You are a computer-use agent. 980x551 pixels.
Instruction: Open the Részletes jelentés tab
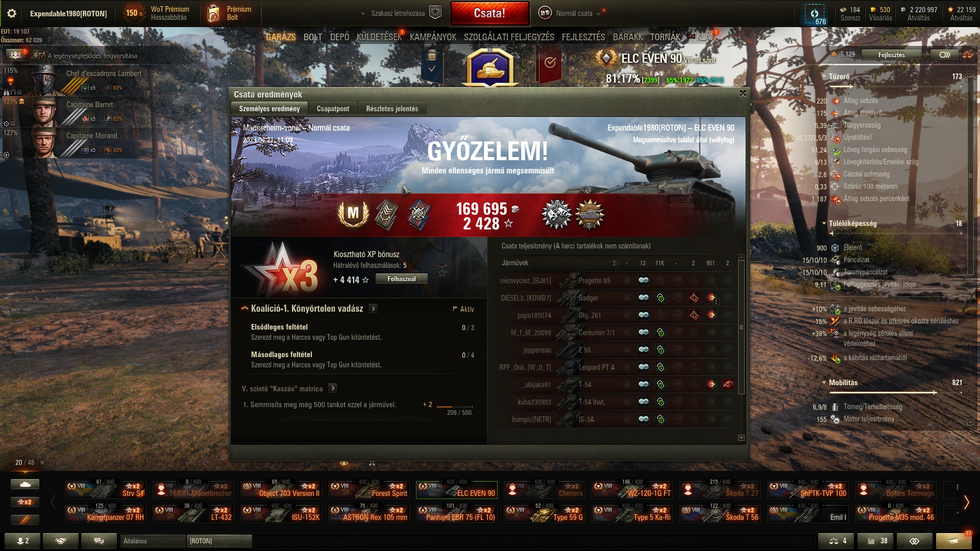(x=392, y=109)
